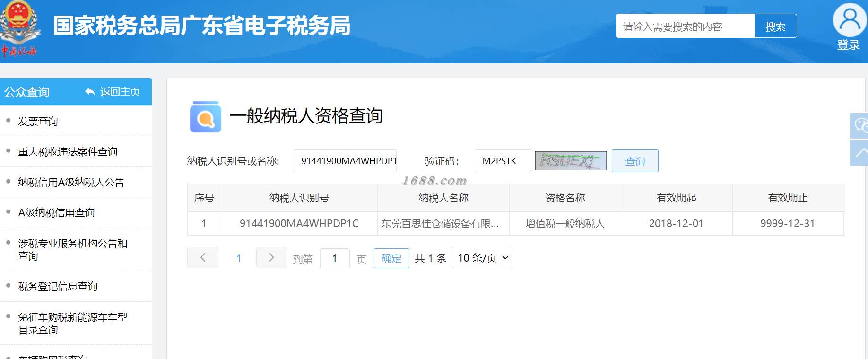Open 免征车购税新能源车车型目录查询 menu item
Viewport: 868px width, 359px height.
tap(73, 323)
